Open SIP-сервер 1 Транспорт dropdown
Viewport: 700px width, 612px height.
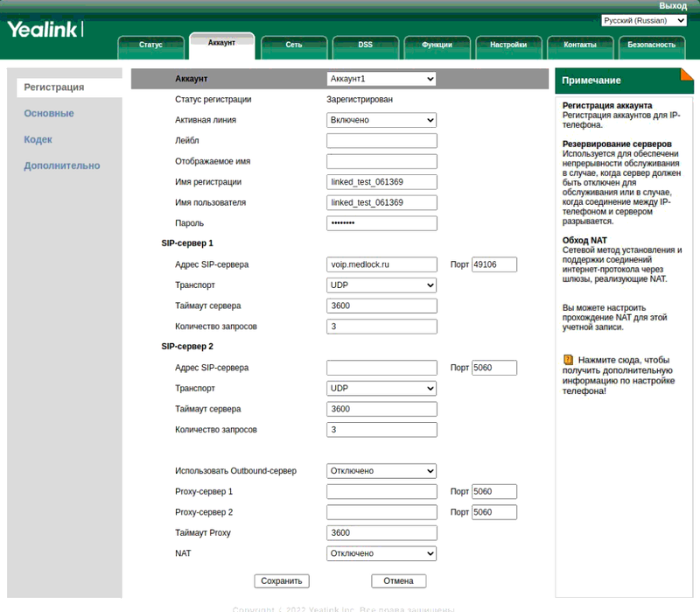pyautogui.click(x=381, y=285)
